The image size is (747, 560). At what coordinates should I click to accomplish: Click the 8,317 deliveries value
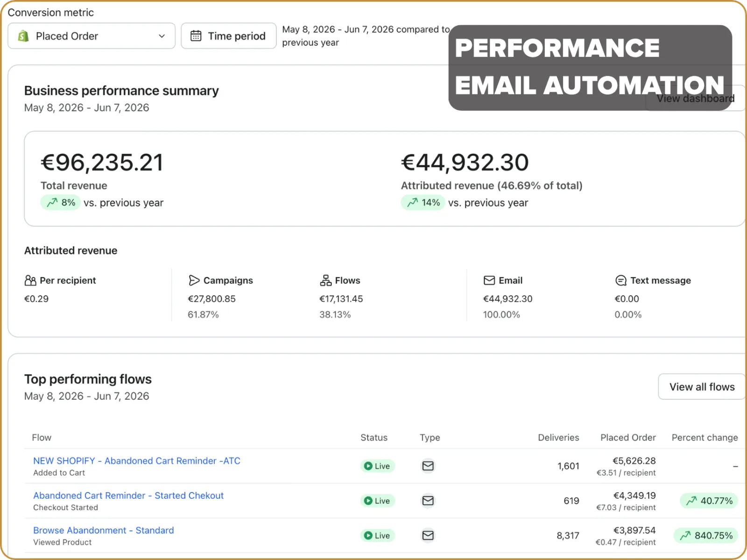click(568, 536)
